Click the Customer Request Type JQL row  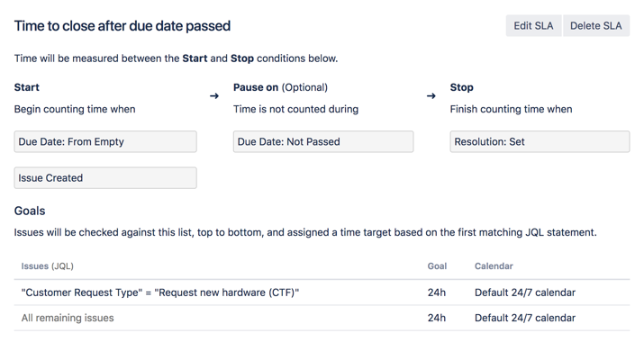tap(322, 292)
